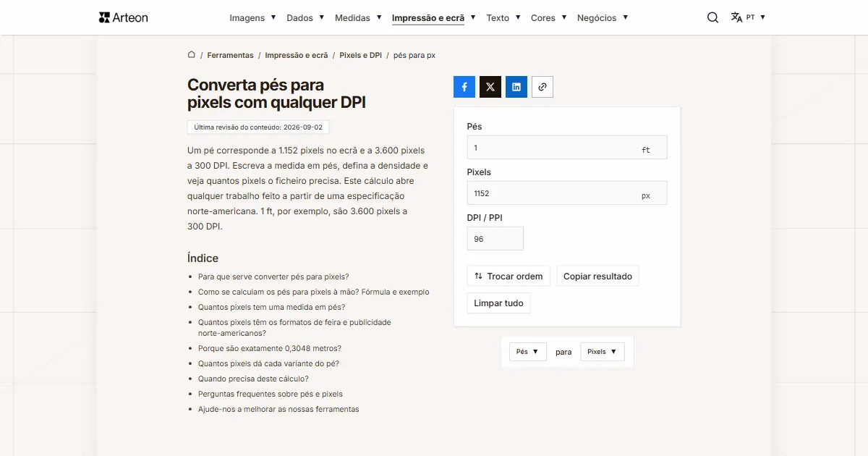Image resolution: width=868 pixels, height=456 pixels.
Task: Expand the Imagens menu
Action: click(252, 17)
